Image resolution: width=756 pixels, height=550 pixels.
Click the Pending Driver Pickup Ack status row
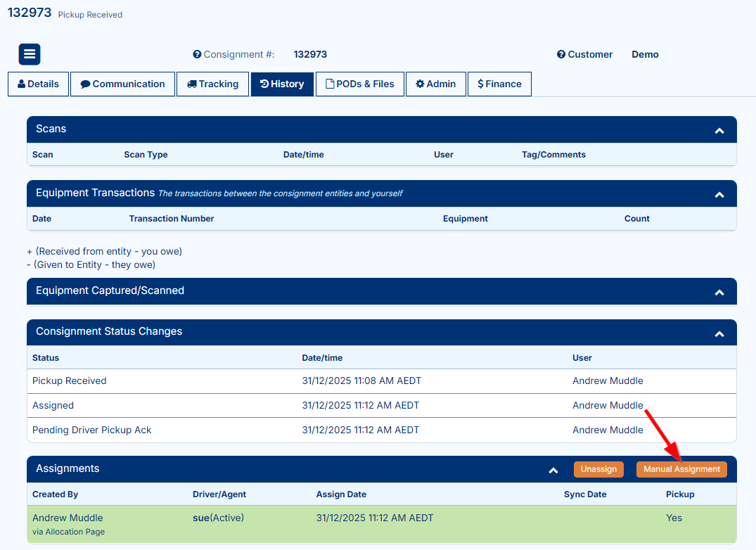pyautogui.click(x=92, y=430)
